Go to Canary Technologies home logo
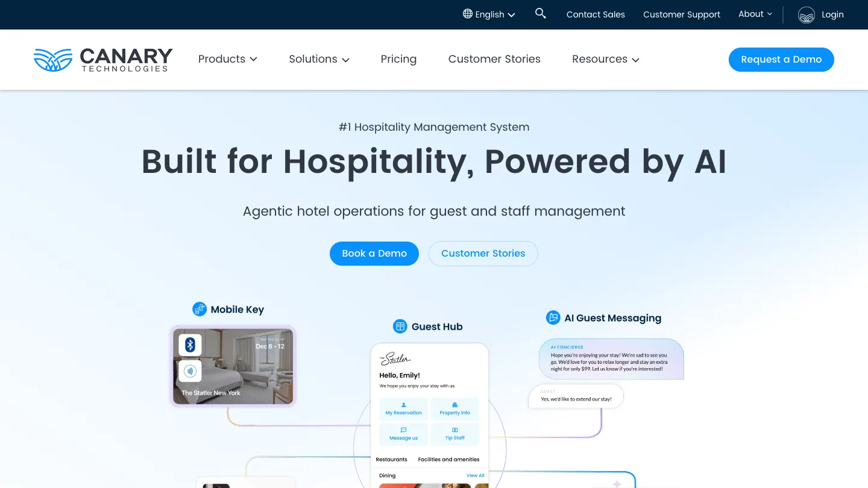 coord(103,60)
